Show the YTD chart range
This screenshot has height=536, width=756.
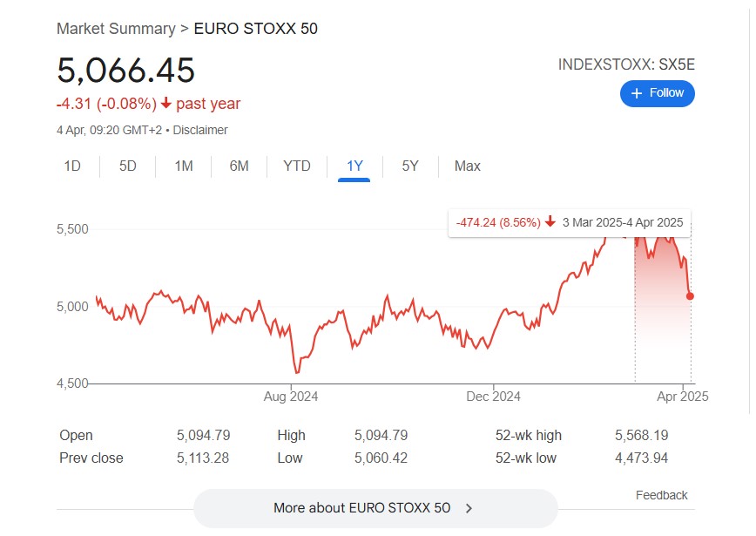click(x=296, y=166)
